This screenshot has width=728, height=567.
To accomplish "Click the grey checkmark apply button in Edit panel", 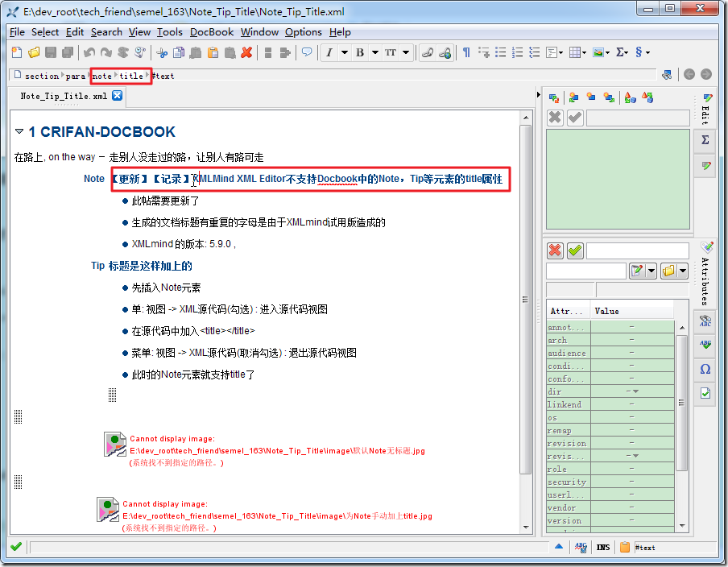I will pyautogui.click(x=575, y=118).
